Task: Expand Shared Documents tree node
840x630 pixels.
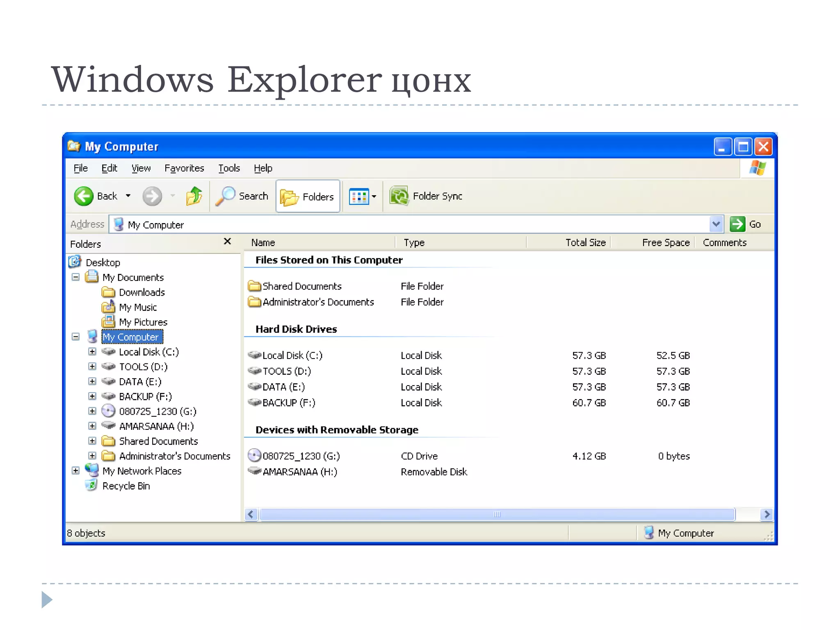Action: point(92,441)
